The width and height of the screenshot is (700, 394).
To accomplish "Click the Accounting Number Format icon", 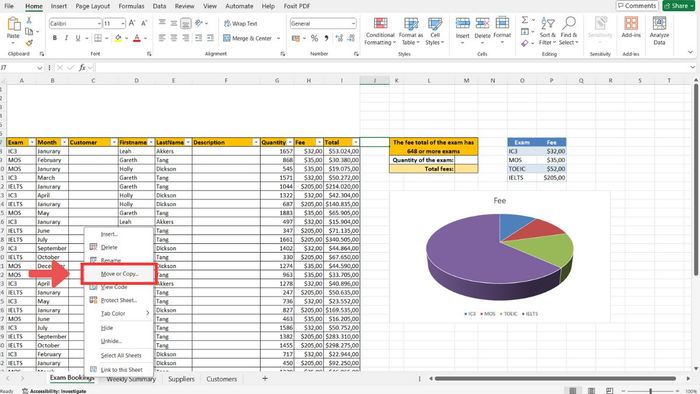I will click(x=296, y=38).
